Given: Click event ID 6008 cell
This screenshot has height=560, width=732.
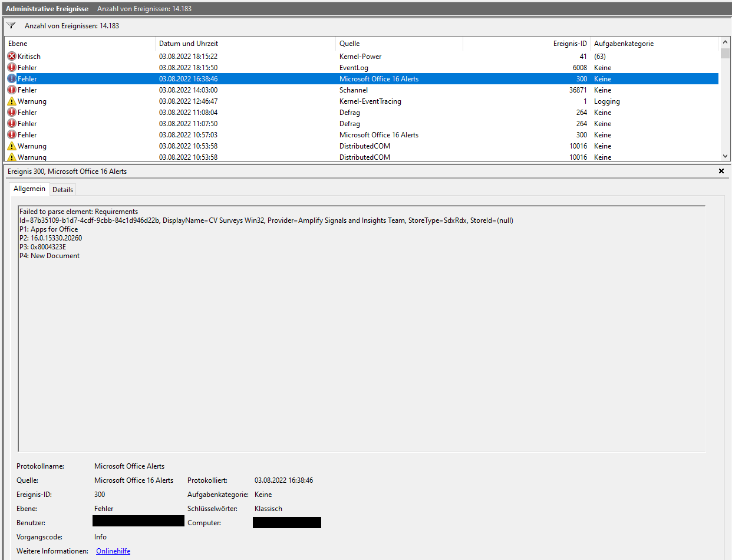Looking at the screenshot, I should (580, 68).
